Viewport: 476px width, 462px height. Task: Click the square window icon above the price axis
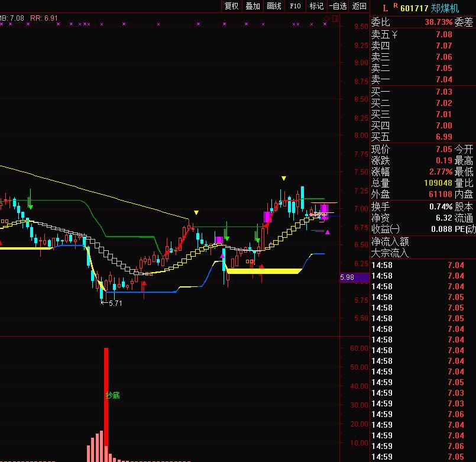[x=335, y=18]
